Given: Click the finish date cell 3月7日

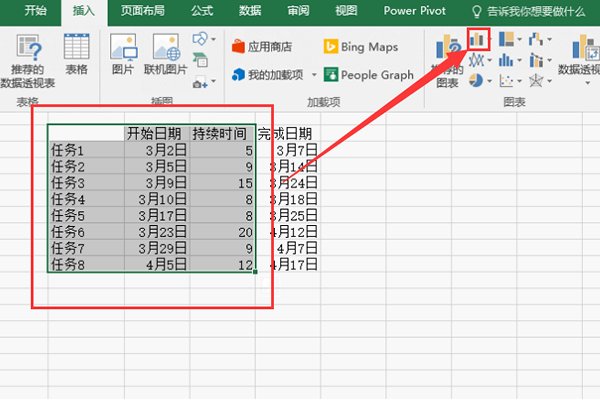Looking at the screenshot, I should point(288,150).
